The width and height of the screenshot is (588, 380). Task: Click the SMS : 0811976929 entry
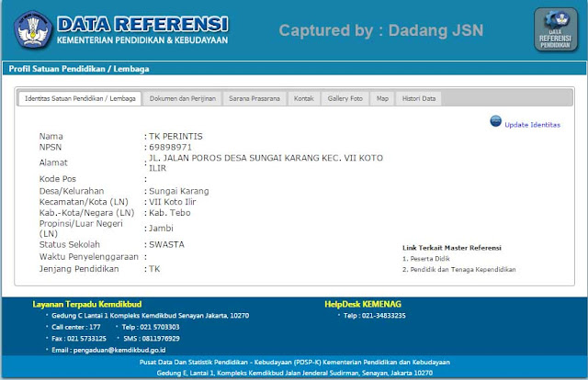pyautogui.click(x=152, y=339)
